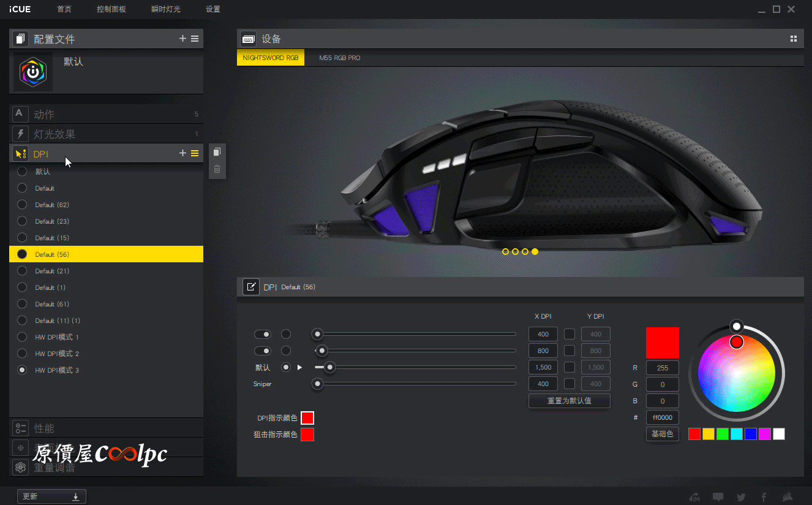The height and width of the screenshot is (505, 812).
Task: Click the Actions (动作) section icon
Action: coord(20,114)
